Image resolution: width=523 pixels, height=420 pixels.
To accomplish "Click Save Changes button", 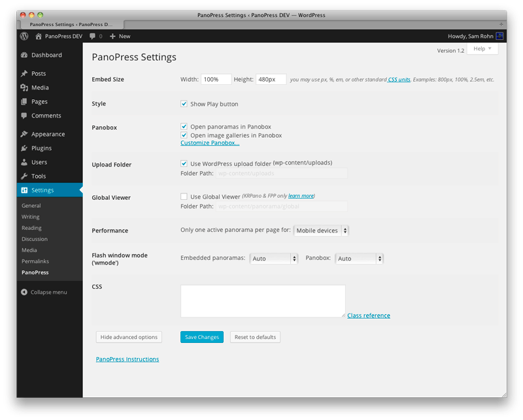I will (x=202, y=337).
